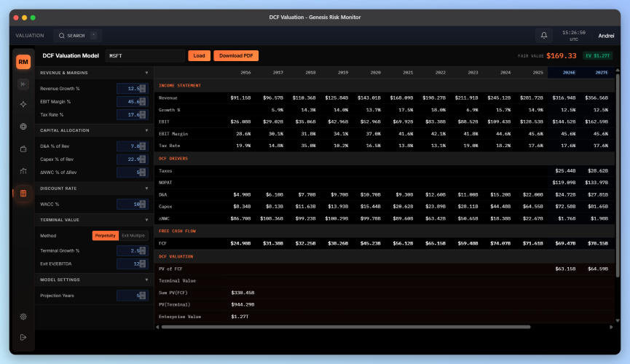The width and height of the screenshot is (630, 364).
Task: Click the Sum PV(FCF) value cell
Action: (243, 293)
